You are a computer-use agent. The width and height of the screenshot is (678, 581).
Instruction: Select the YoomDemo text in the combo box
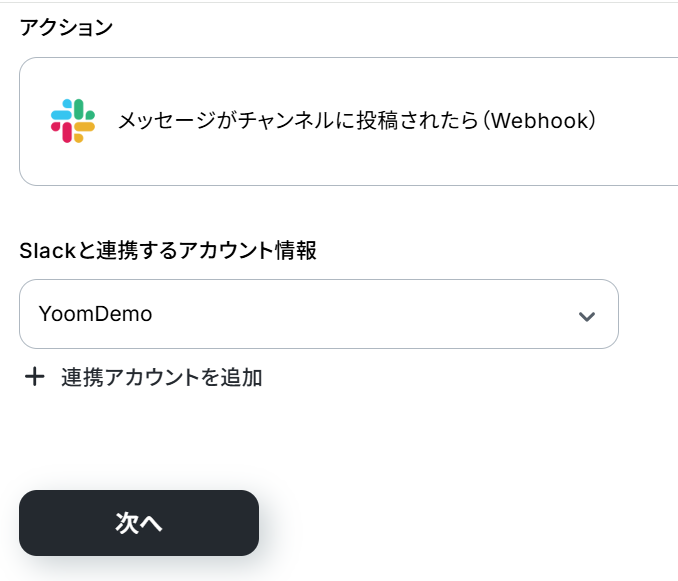click(x=96, y=314)
